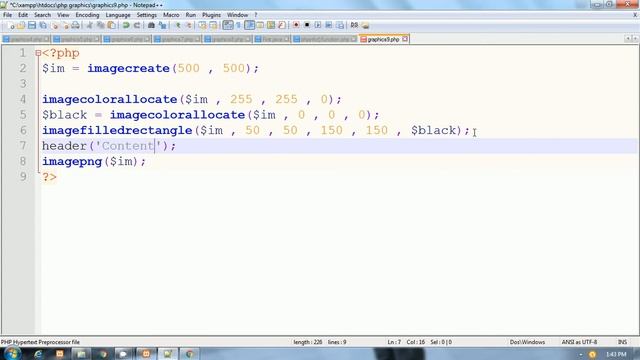The image size is (640, 360).
Task: Switch to the graphics7.php tab
Action: coord(177,39)
